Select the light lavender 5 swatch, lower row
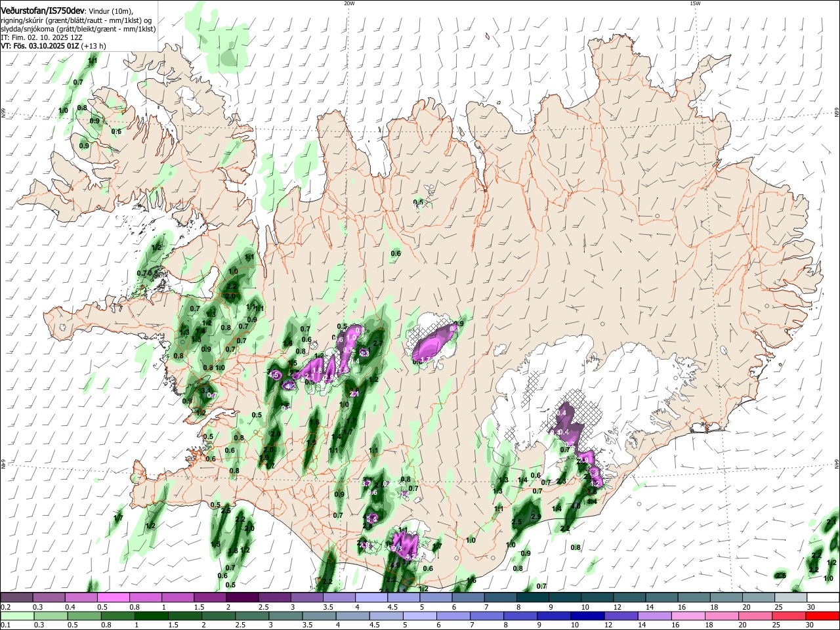 point(420,616)
